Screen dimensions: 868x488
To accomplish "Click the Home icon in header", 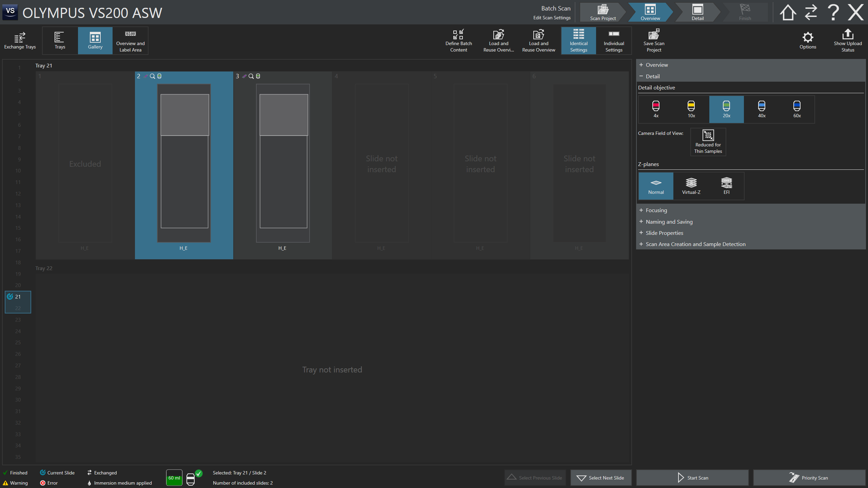I will pyautogui.click(x=788, y=13).
